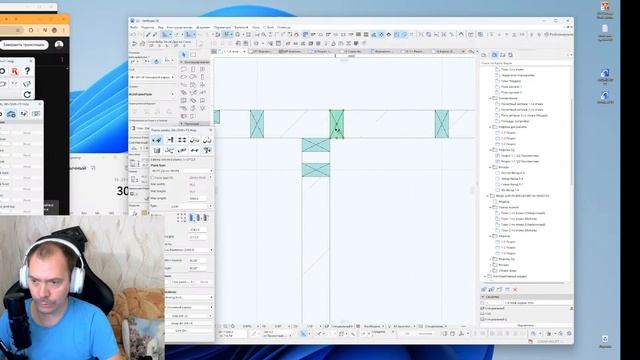Open the Конструирование menu
The width and height of the screenshot is (640, 360).
coord(179,27)
